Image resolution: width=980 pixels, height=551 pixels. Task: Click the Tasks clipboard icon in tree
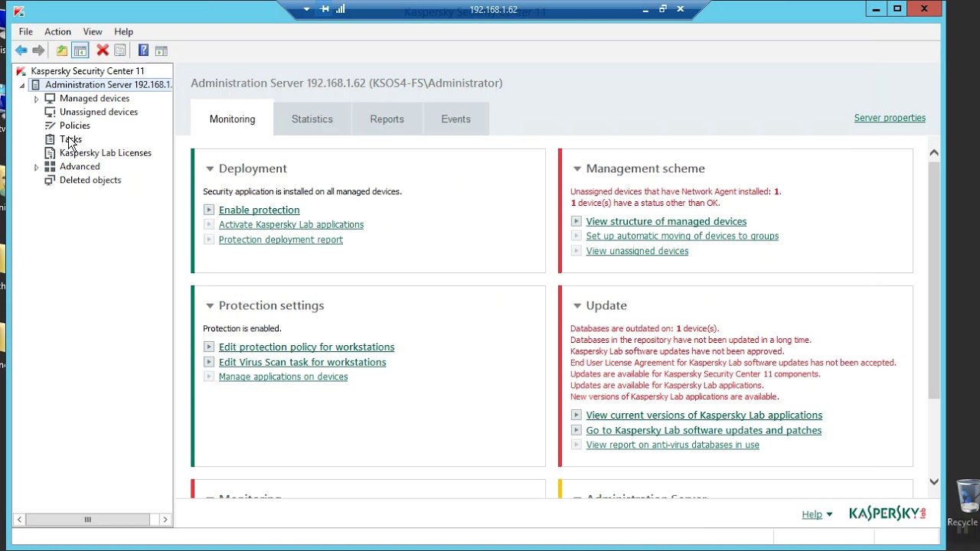point(50,139)
